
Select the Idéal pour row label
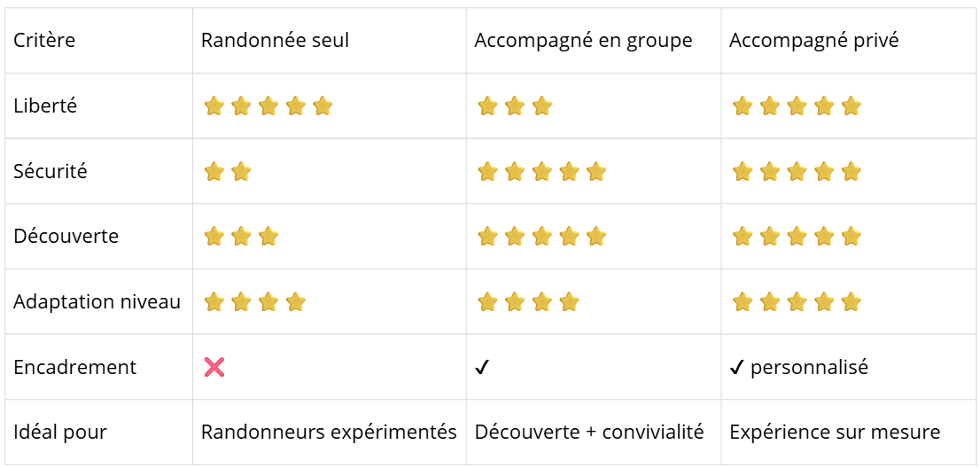click(x=60, y=433)
